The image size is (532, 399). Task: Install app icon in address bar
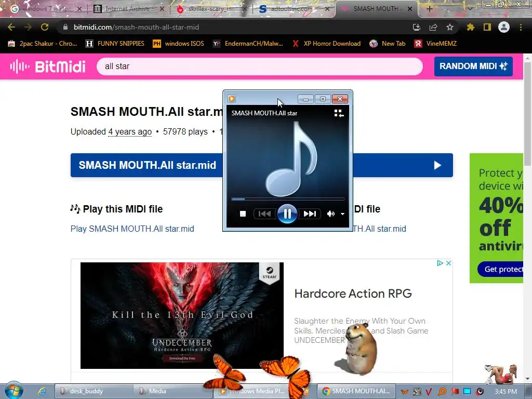[416, 27]
